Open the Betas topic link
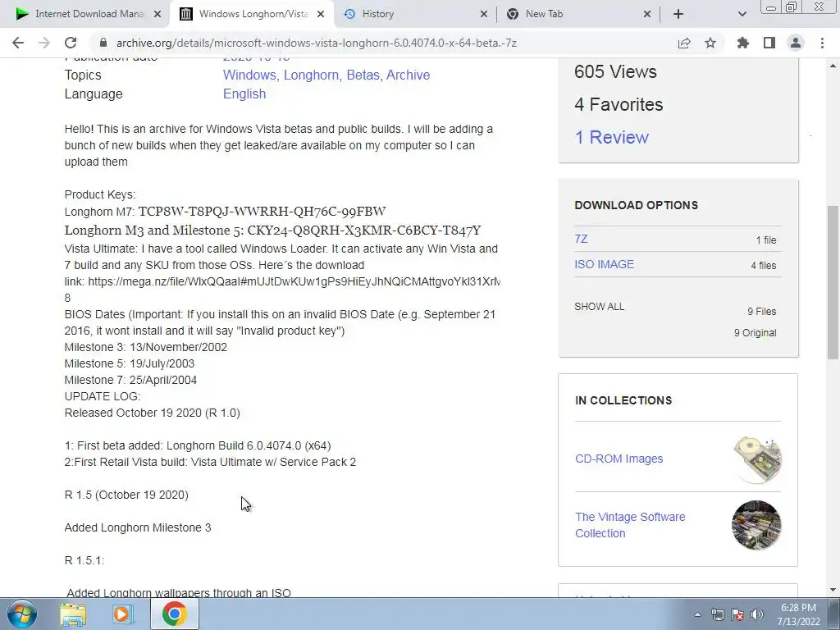The width and height of the screenshot is (840, 630). (x=364, y=75)
